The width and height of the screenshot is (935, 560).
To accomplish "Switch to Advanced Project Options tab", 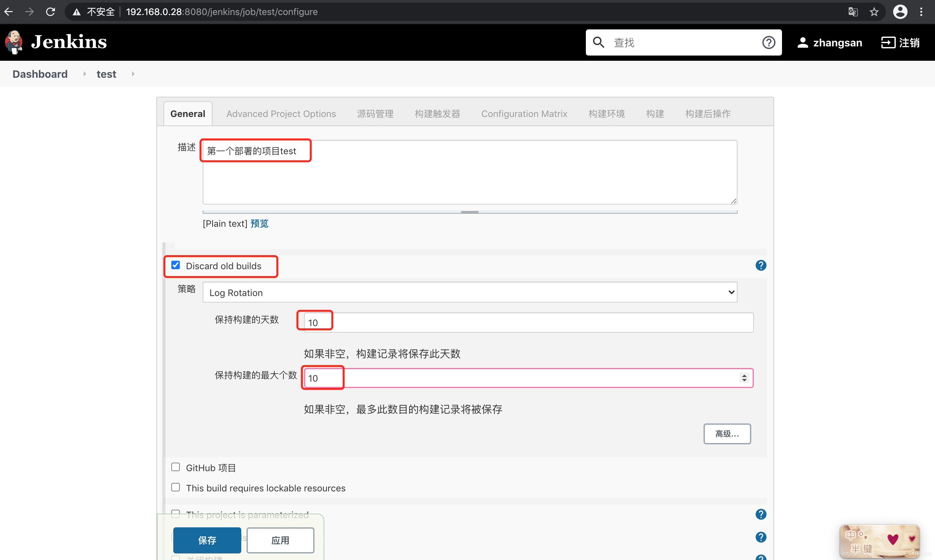I will [x=281, y=114].
